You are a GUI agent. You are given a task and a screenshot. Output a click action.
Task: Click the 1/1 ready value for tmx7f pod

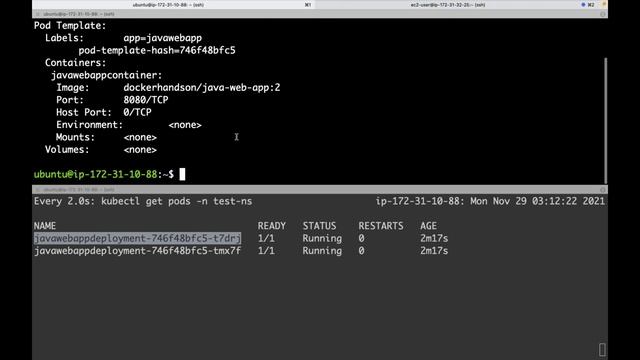(x=266, y=251)
